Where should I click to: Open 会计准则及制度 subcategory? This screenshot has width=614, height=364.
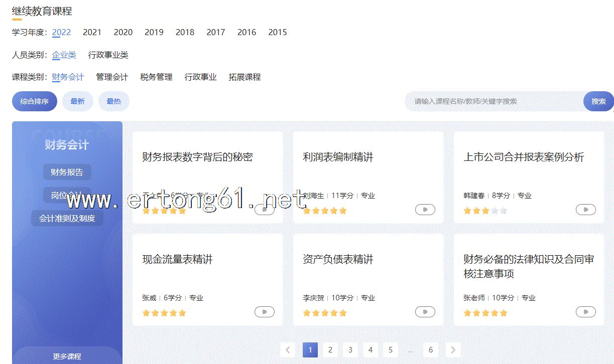point(67,218)
